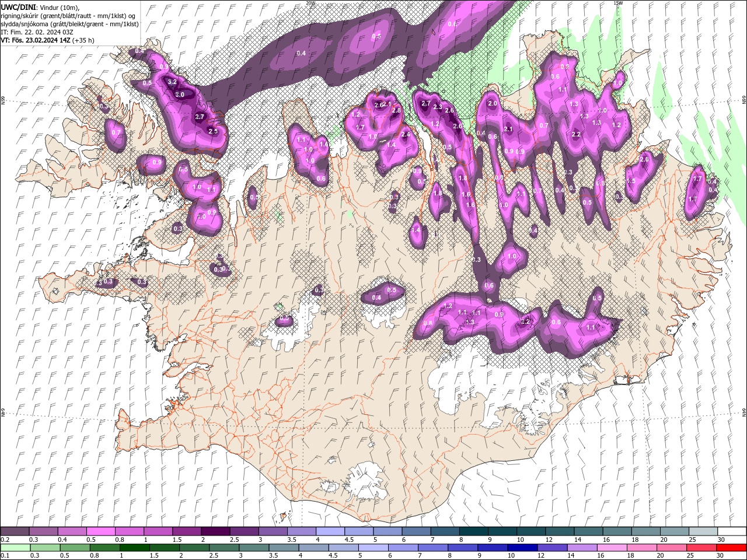Pick lower scale deep navy swatch at 10
Viewport: 747px width, 560px height.
coord(522,548)
